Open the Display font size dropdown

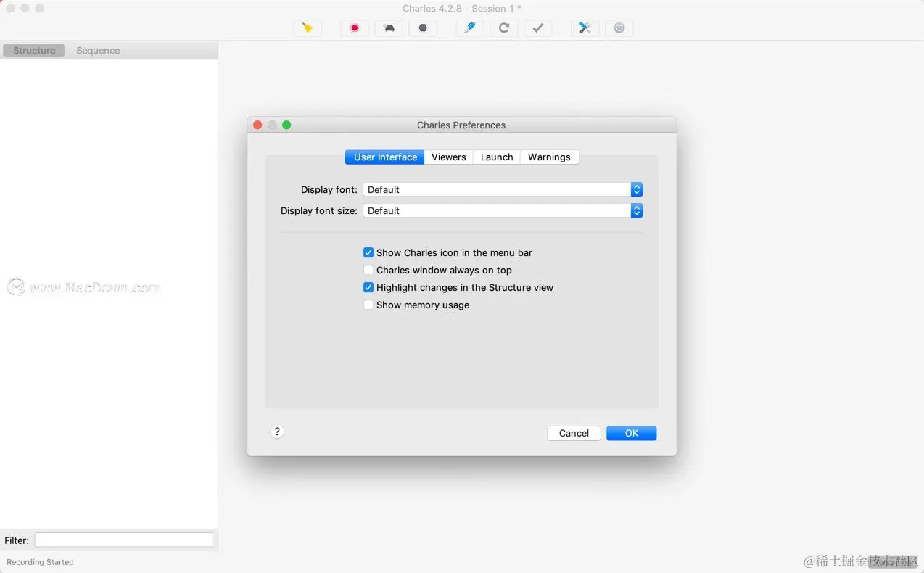[x=503, y=210]
